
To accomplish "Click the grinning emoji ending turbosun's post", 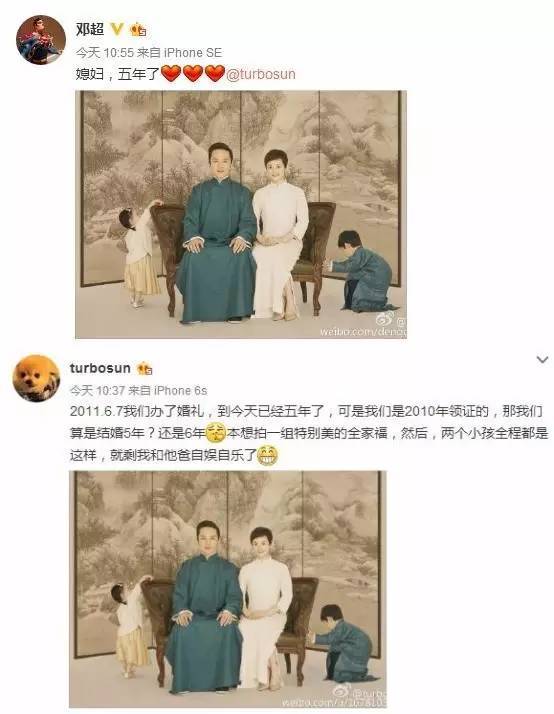I will [268, 455].
